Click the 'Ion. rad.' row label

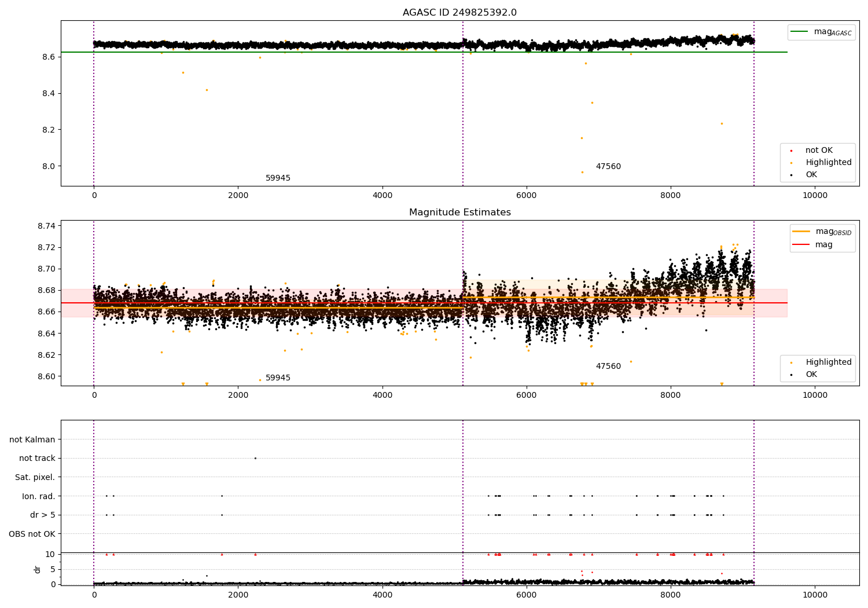tap(39, 496)
